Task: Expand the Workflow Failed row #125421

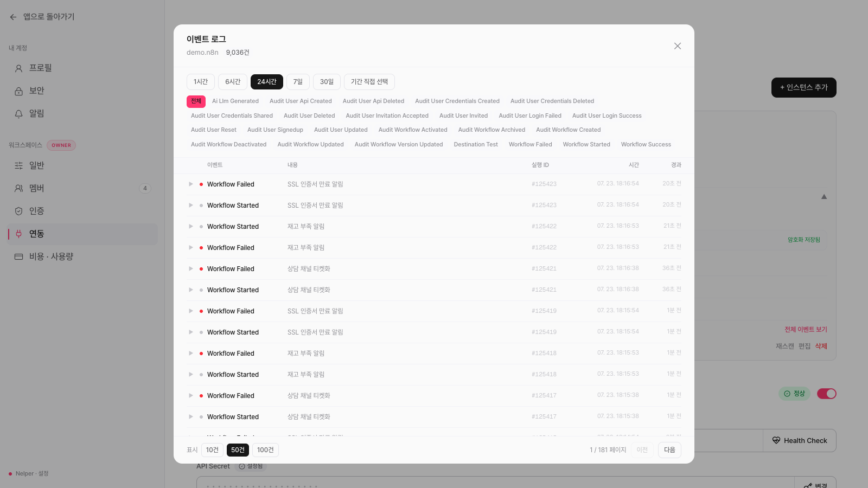Action: (x=191, y=269)
